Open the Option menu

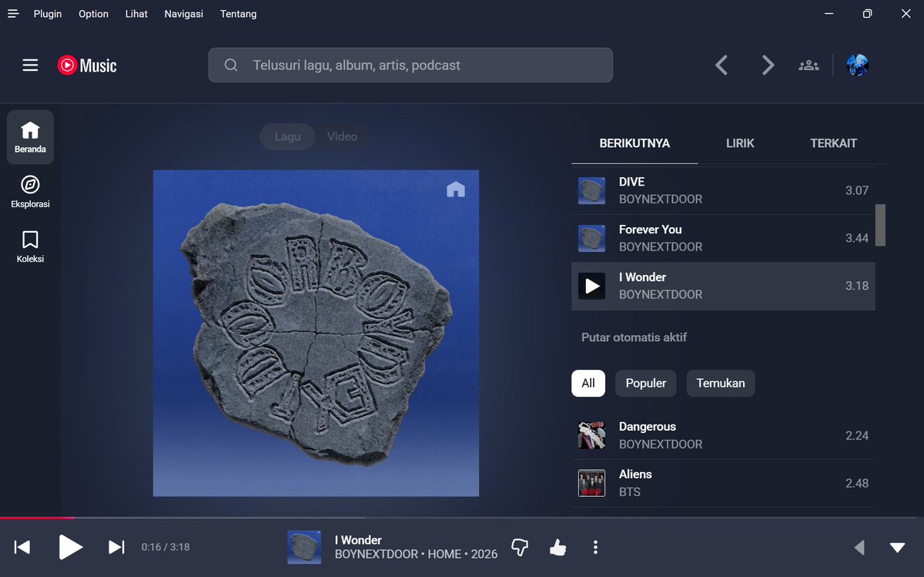coord(93,14)
